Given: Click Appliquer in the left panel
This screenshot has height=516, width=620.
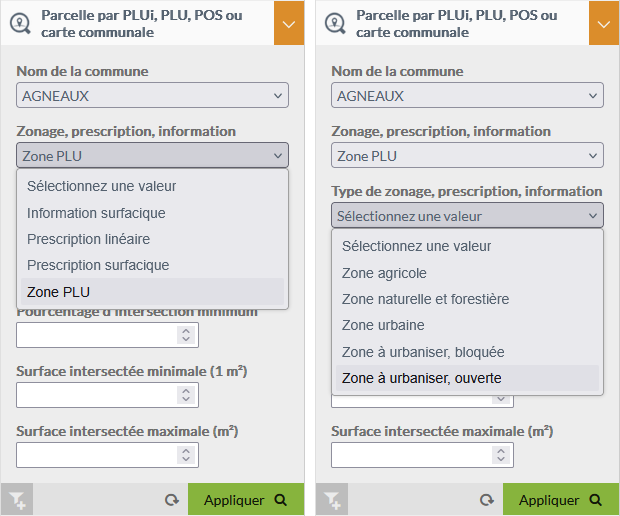Looking at the screenshot, I should click(x=246, y=500).
